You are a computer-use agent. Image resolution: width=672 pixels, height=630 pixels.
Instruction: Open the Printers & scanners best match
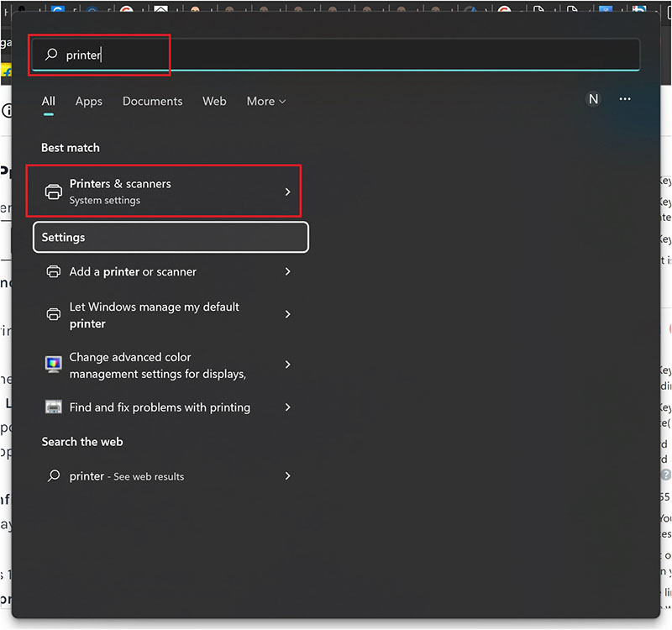coord(151,191)
